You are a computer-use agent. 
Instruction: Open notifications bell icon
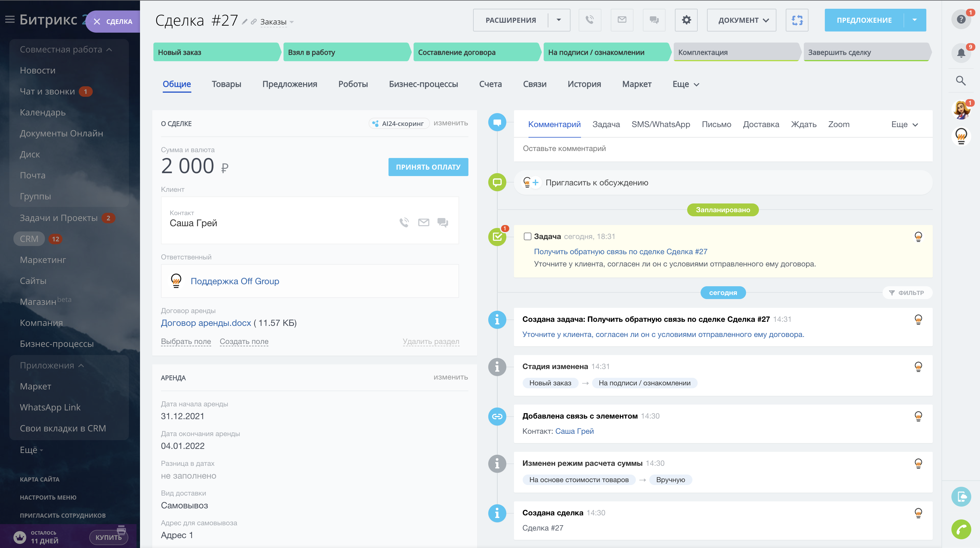pos(961,53)
